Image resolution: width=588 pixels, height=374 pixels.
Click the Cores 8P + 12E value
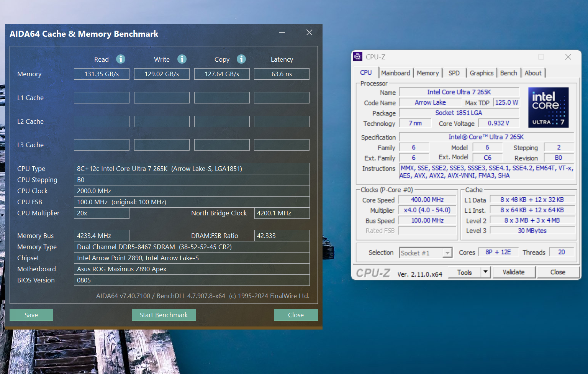click(x=498, y=252)
